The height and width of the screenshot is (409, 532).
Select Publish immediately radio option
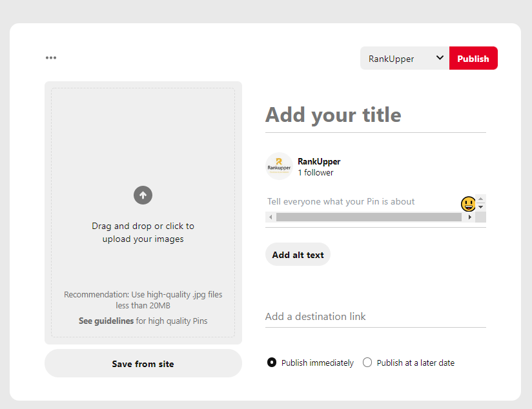click(x=272, y=363)
